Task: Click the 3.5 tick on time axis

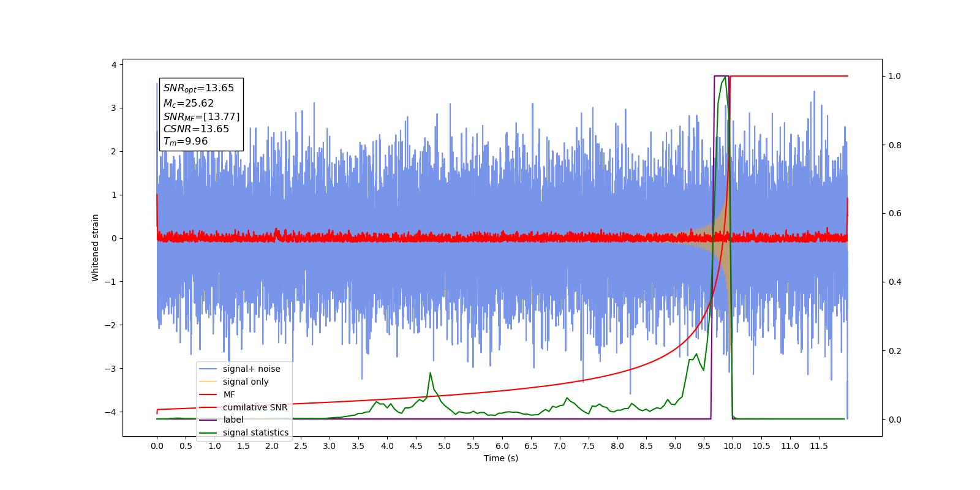Action: (x=358, y=446)
